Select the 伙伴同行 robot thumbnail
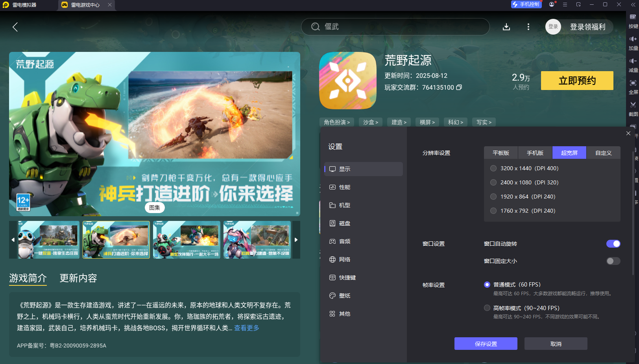Screen dimensions: 639x364 [187, 240]
